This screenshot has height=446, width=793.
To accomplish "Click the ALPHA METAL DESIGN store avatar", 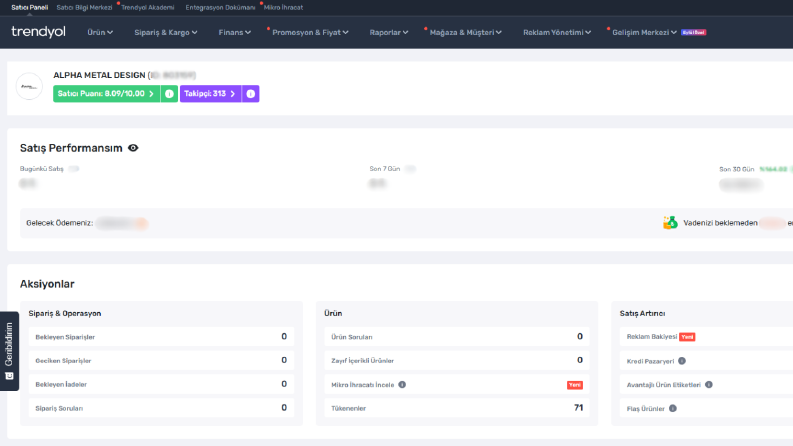I will pos(29,86).
